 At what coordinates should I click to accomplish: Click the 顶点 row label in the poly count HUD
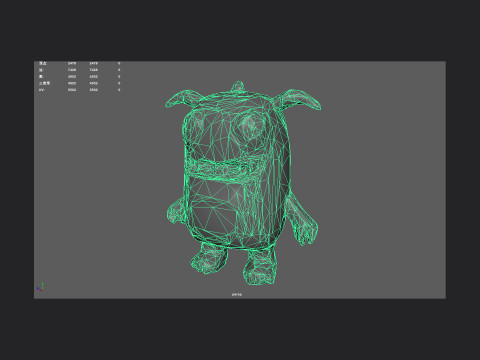pyautogui.click(x=42, y=63)
